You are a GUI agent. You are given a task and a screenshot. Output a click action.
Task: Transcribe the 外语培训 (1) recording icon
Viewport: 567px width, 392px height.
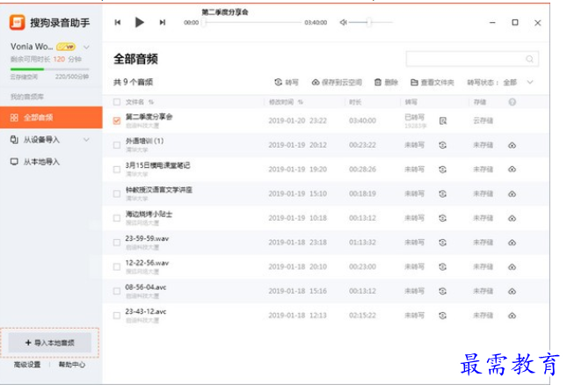(442, 145)
